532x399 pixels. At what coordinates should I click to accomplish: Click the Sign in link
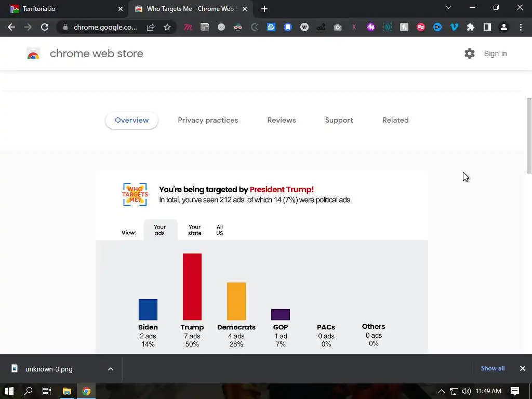click(495, 54)
